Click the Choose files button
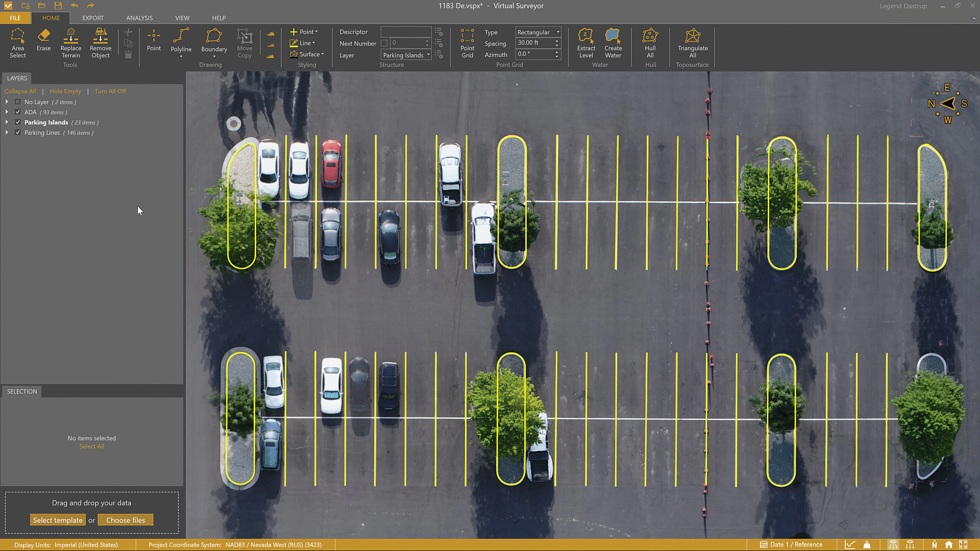Viewport: 980px width, 551px height. [126, 520]
